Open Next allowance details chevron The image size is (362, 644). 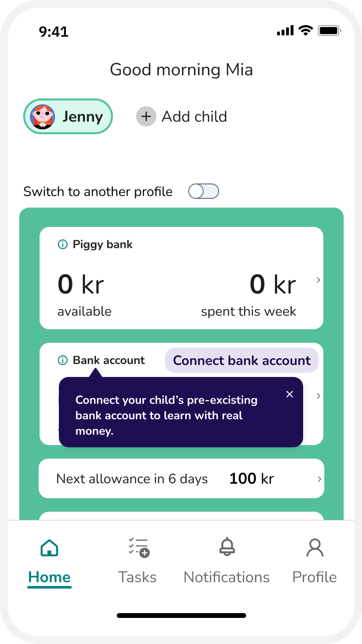[319, 479]
